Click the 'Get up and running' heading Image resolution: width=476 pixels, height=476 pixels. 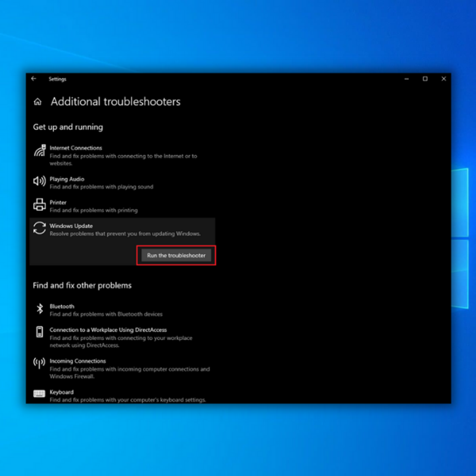tap(68, 127)
